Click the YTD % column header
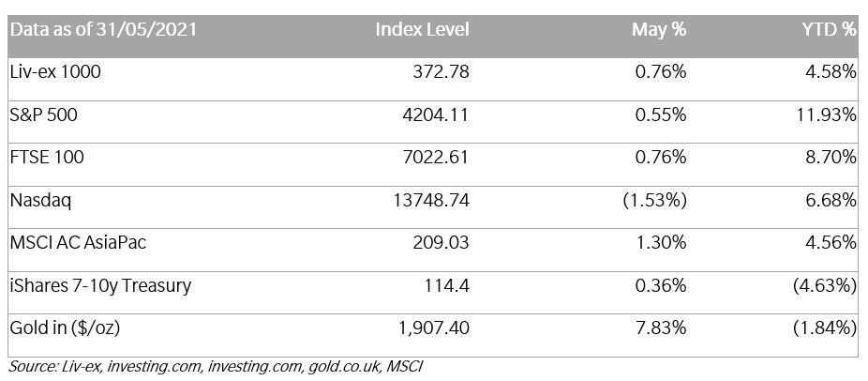This screenshot has width=868, height=381. coord(830,29)
